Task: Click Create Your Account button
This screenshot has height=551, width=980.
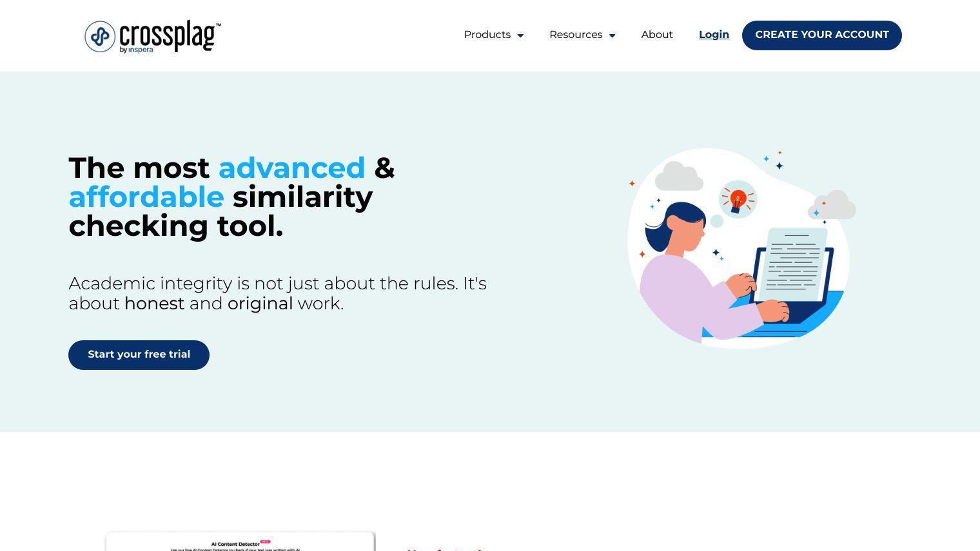Action: (x=822, y=35)
